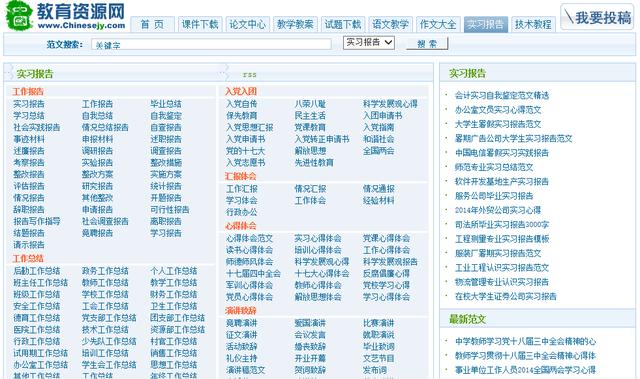640x379 pixels.
Task: Open 事业单位工作人员2014全国两会学习心得
Action: coord(525,370)
